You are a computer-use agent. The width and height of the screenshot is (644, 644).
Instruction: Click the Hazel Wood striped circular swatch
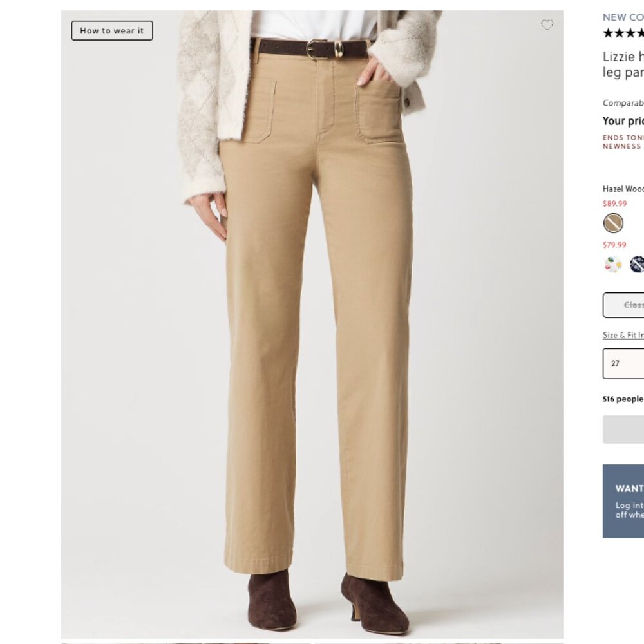[x=613, y=223]
